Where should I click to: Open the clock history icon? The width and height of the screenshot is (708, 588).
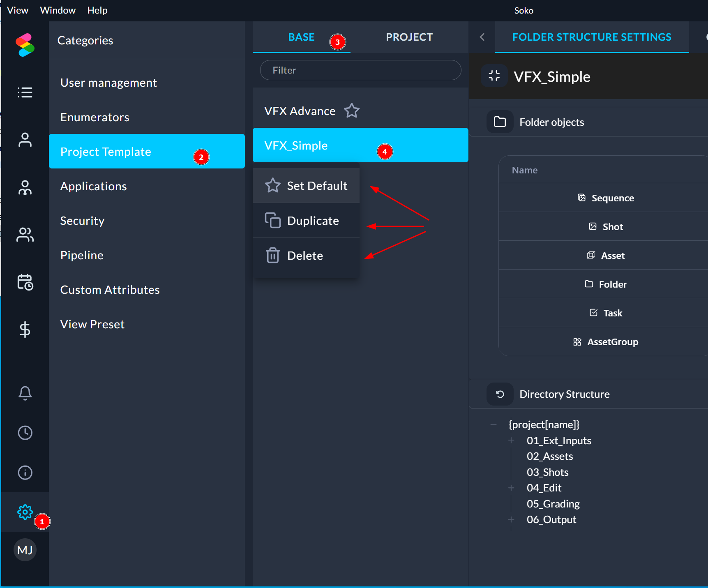pos(25,433)
